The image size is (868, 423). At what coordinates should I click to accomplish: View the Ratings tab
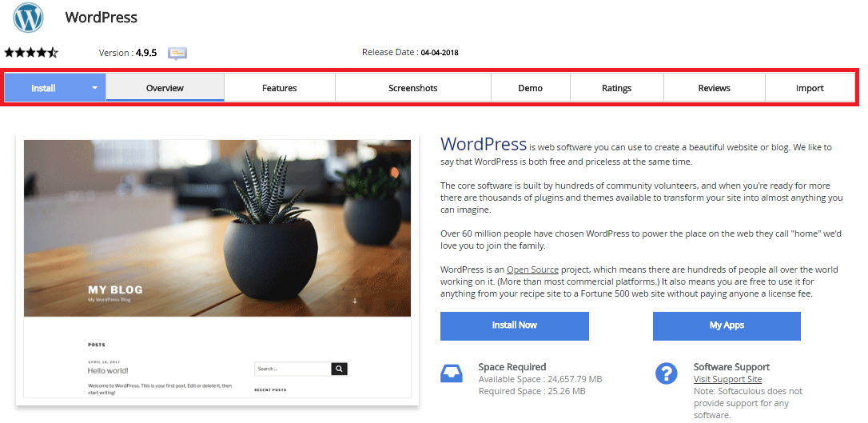[x=617, y=87]
